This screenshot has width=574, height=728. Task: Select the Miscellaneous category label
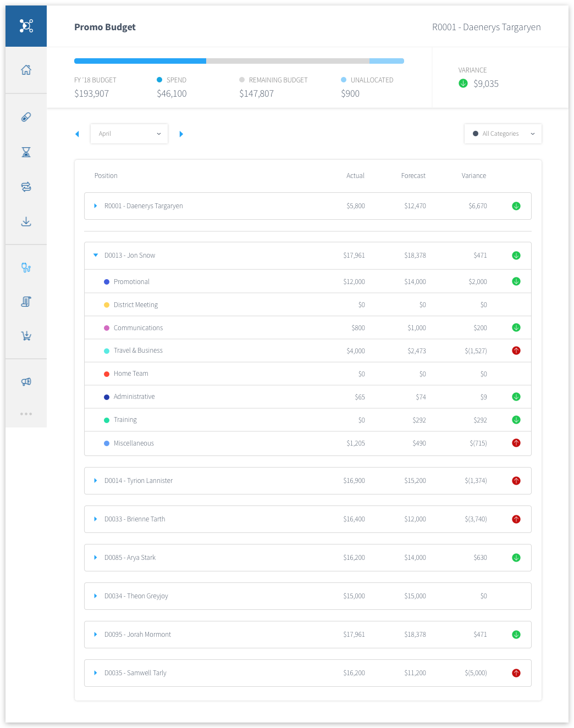(134, 443)
